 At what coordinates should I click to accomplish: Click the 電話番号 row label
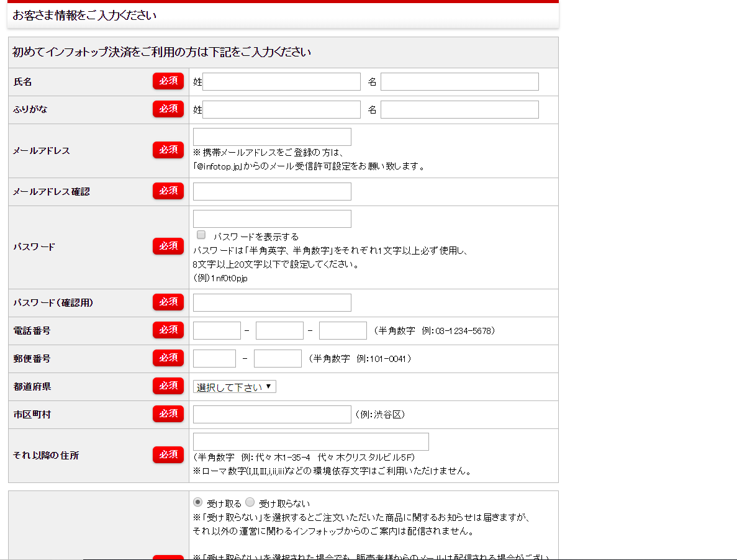pyautogui.click(x=32, y=331)
